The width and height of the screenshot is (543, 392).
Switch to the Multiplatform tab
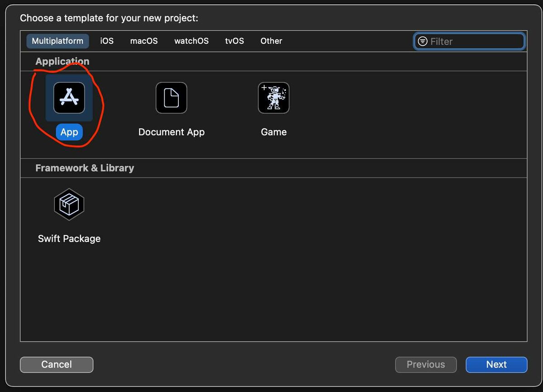[57, 41]
